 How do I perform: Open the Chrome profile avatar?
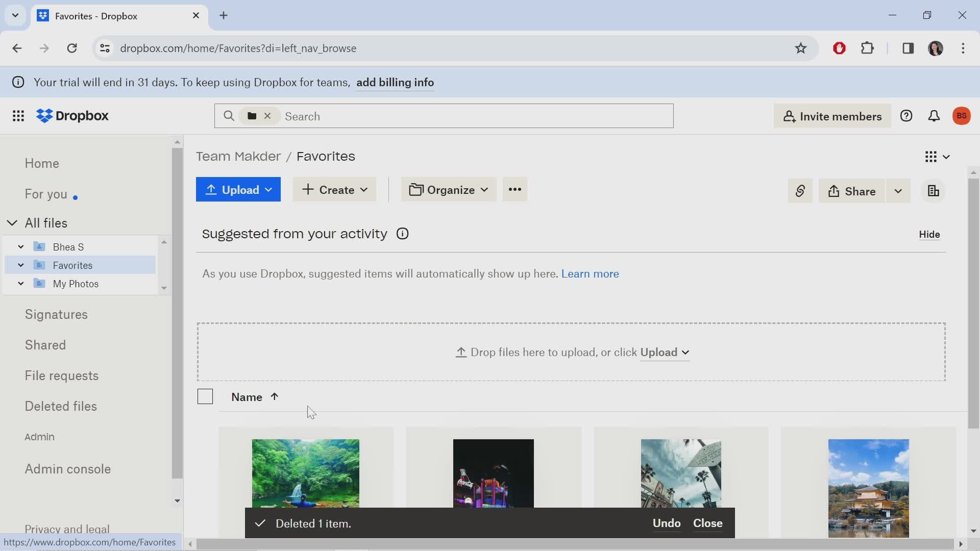pyautogui.click(x=935, y=48)
